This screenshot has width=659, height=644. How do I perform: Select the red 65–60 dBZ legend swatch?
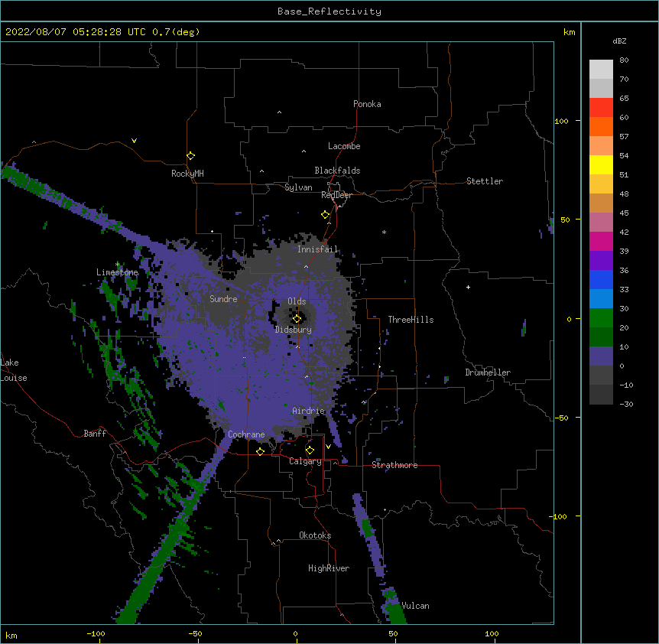click(601, 108)
